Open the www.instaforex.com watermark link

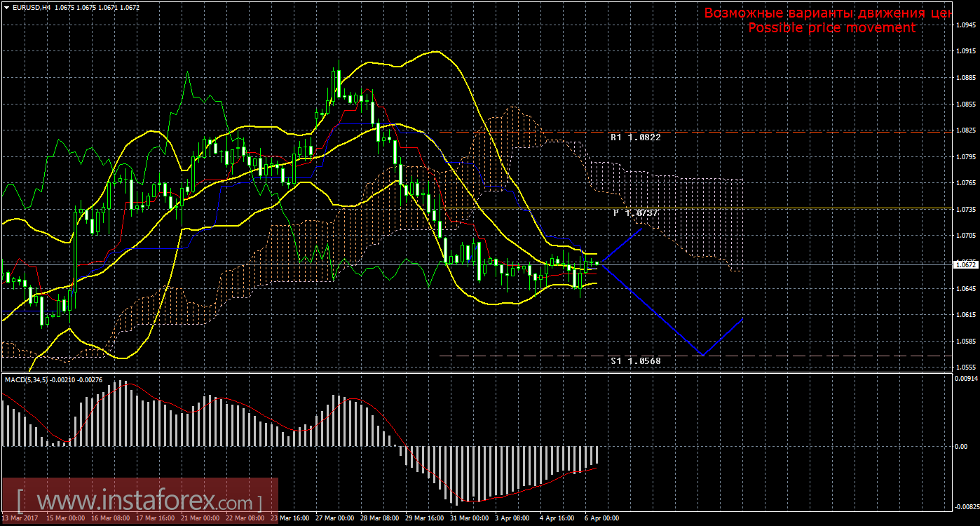point(139,502)
